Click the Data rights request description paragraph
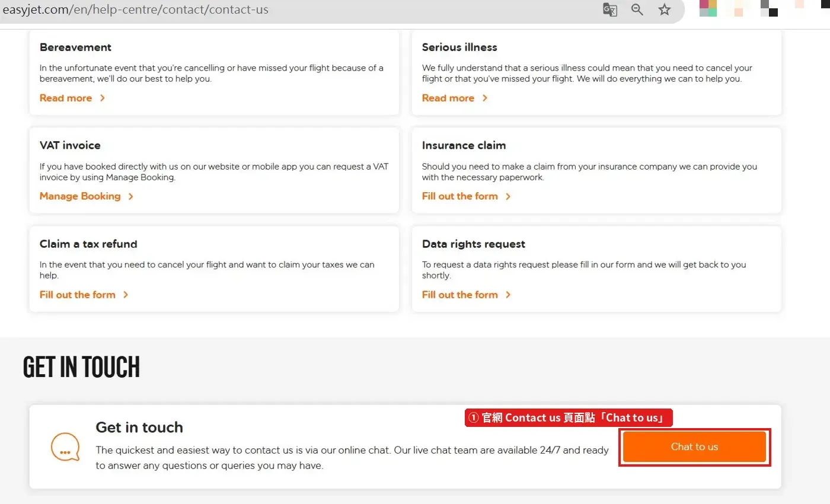The image size is (830, 504). [x=584, y=270]
